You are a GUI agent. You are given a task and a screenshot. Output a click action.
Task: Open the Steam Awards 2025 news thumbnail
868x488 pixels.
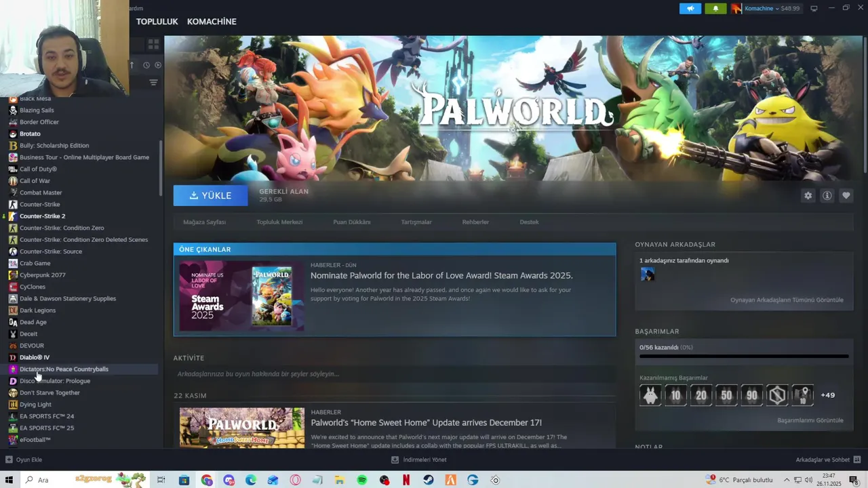tap(241, 296)
